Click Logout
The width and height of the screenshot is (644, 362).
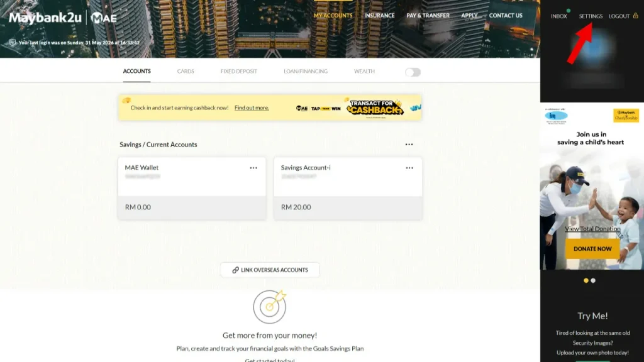(x=619, y=16)
